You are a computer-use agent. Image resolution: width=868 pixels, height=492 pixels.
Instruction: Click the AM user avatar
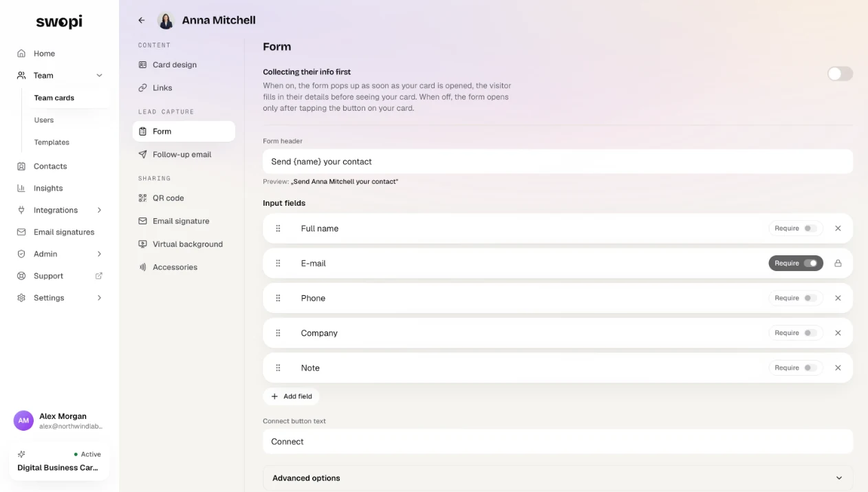[23, 420]
